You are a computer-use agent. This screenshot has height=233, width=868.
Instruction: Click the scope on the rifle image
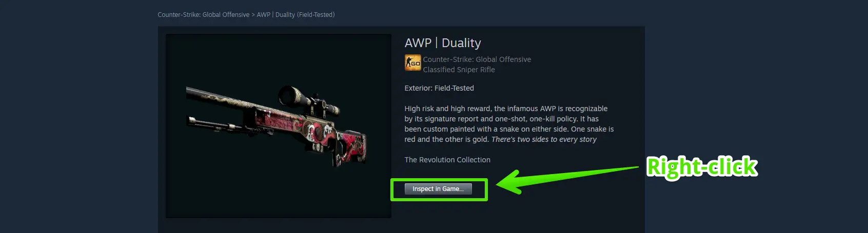(307, 100)
